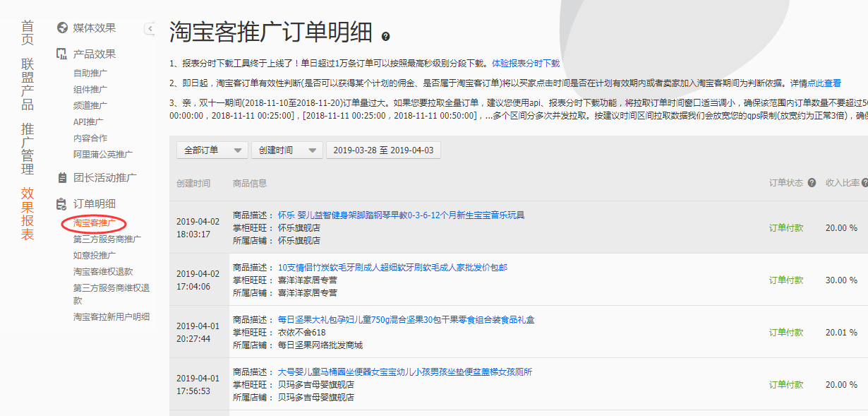The image size is (868, 416).
Task: Select 如意投推广 in sidebar
Action: tap(95, 255)
